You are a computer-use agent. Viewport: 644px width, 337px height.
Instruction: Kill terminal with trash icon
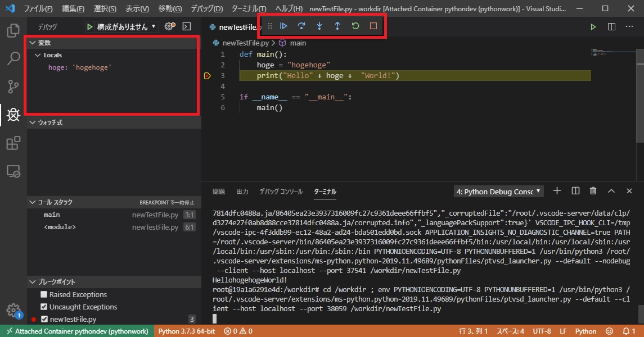point(593,190)
